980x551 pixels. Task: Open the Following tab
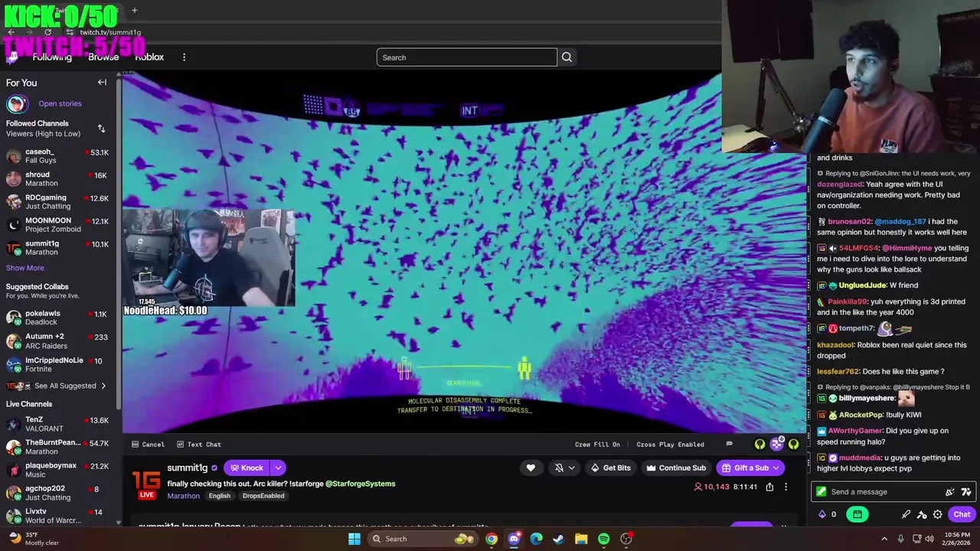(52, 57)
